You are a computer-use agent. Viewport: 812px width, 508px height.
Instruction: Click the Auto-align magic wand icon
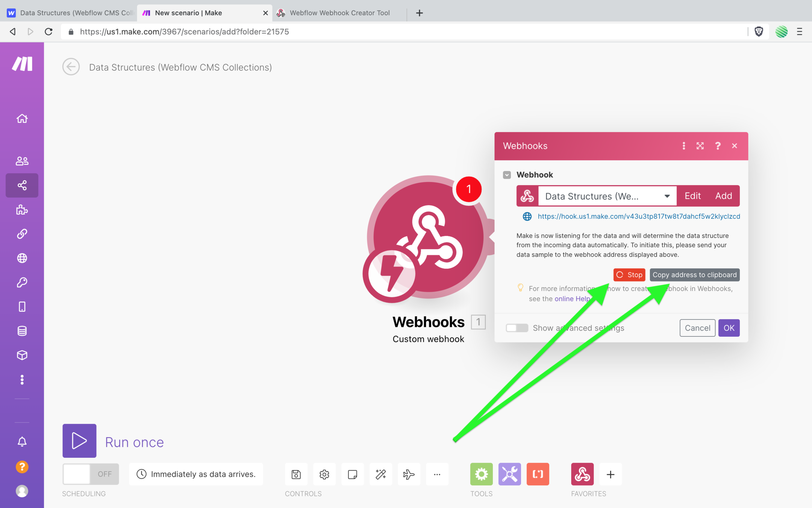click(x=381, y=474)
